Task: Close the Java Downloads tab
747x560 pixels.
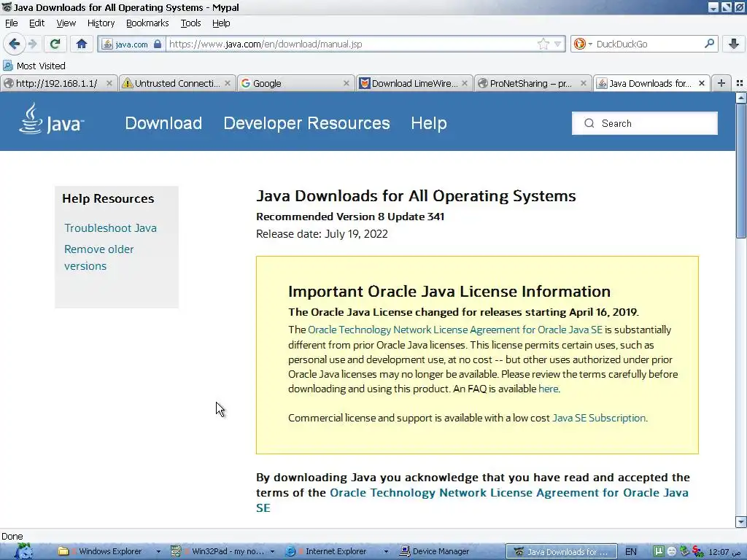Action: click(x=702, y=83)
